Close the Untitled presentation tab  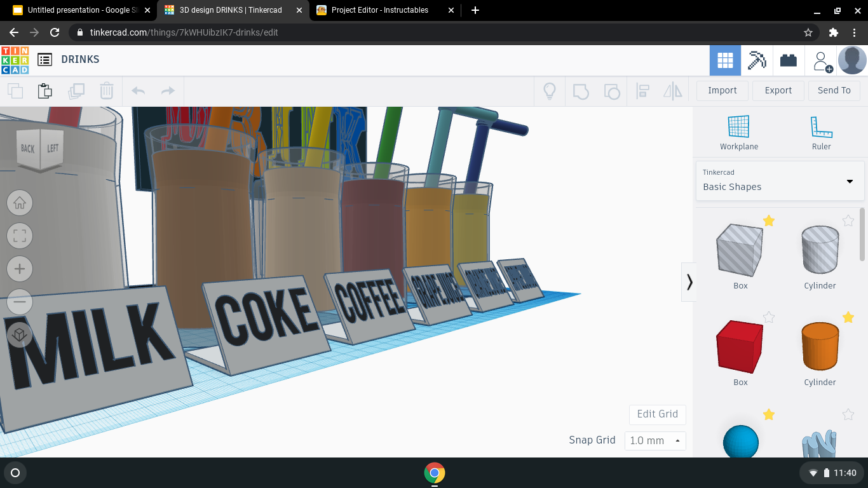click(147, 10)
